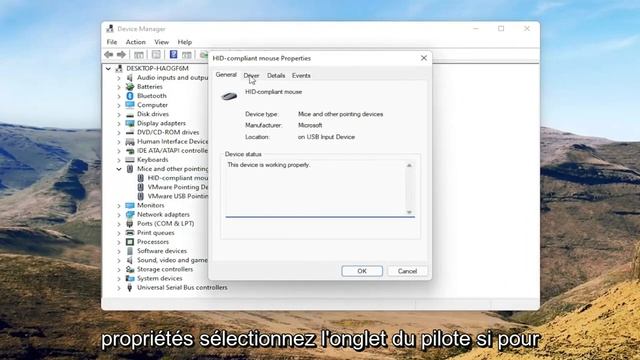
Task: Click the Processors category icon
Action: (x=130, y=242)
